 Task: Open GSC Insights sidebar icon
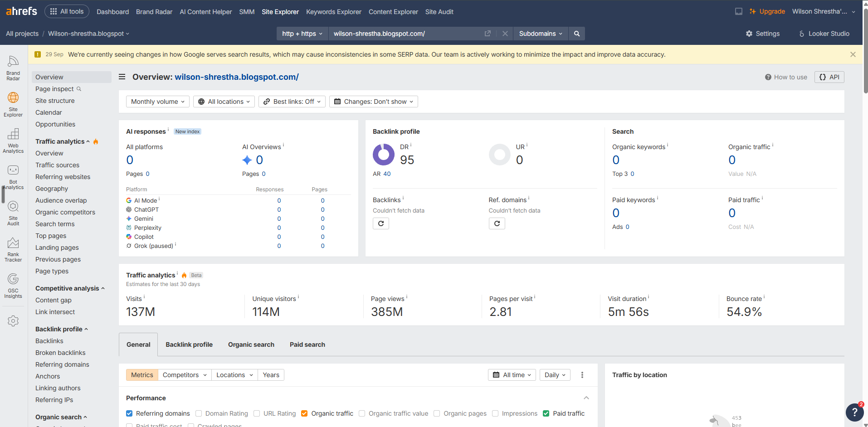(x=13, y=286)
